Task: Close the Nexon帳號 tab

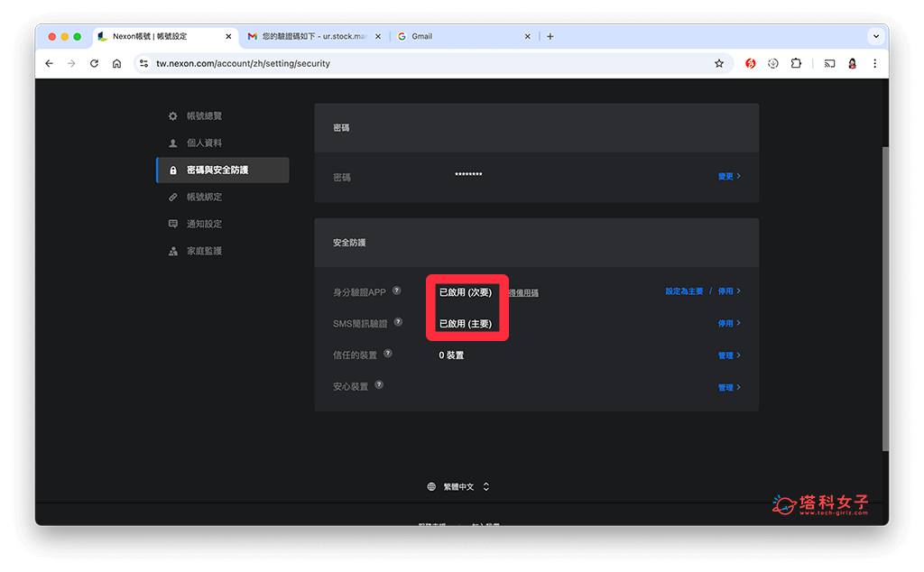Action: (228, 36)
